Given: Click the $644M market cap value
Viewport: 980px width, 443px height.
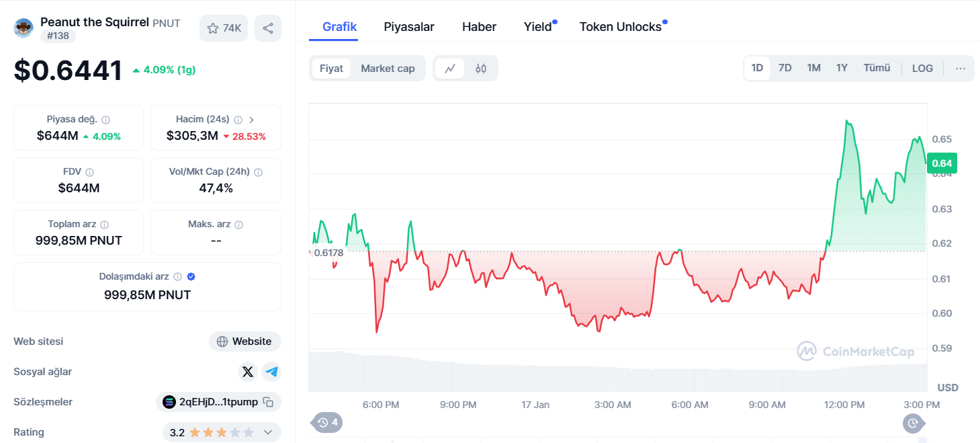Looking at the screenshot, I should pyautogui.click(x=57, y=136).
